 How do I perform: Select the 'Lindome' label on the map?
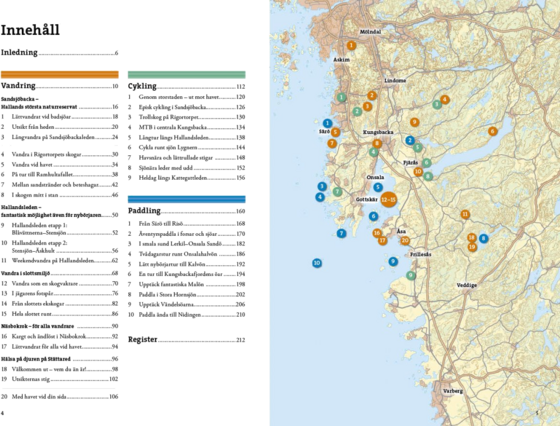pos(395,81)
